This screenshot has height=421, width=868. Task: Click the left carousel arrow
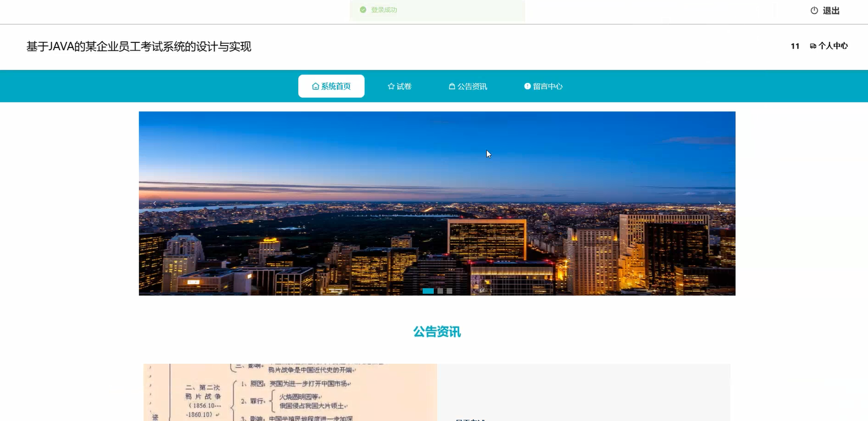click(x=154, y=203)
